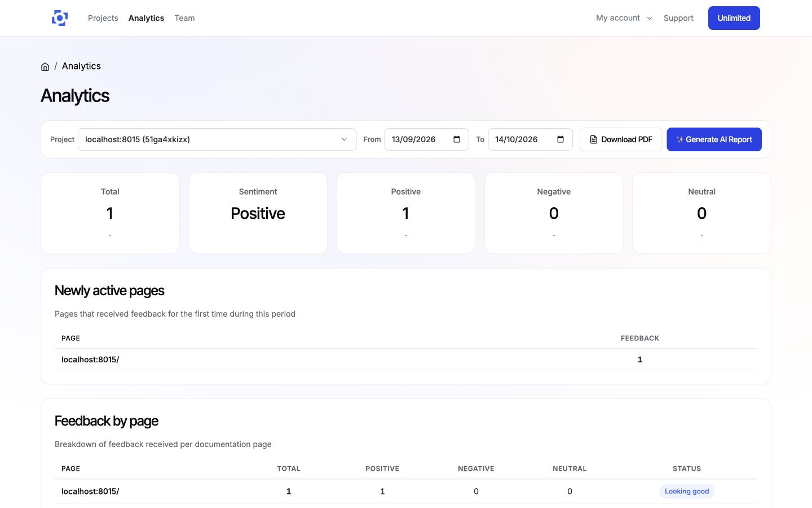Viewport: 812px width, 508px height.
Task: Click the PAGE header in Newly active pages
Action: (x=70, y=338)
